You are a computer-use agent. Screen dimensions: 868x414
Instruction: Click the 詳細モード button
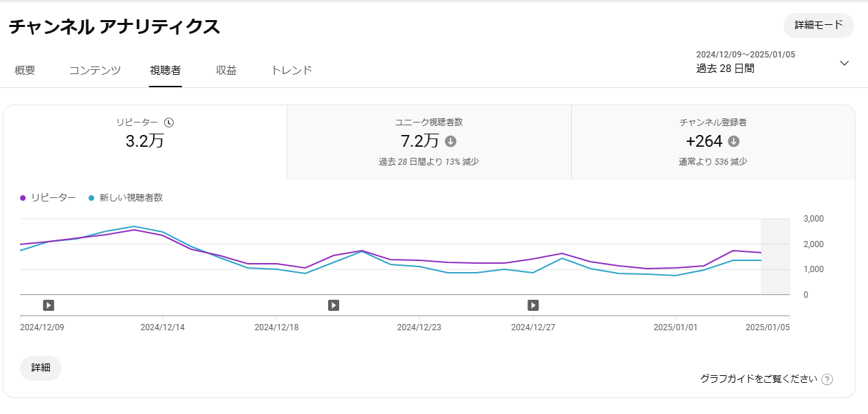pyautogui.click(x=819, y=26)
